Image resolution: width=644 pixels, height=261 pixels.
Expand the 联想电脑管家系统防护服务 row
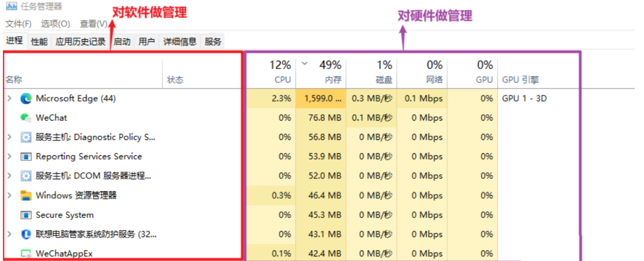tap(9, 234)
